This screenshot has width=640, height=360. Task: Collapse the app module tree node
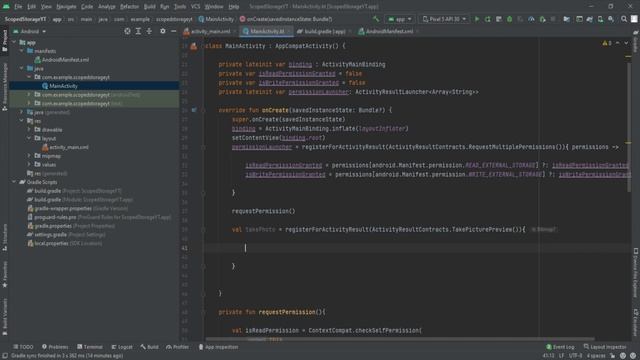(x=15, y=42)
